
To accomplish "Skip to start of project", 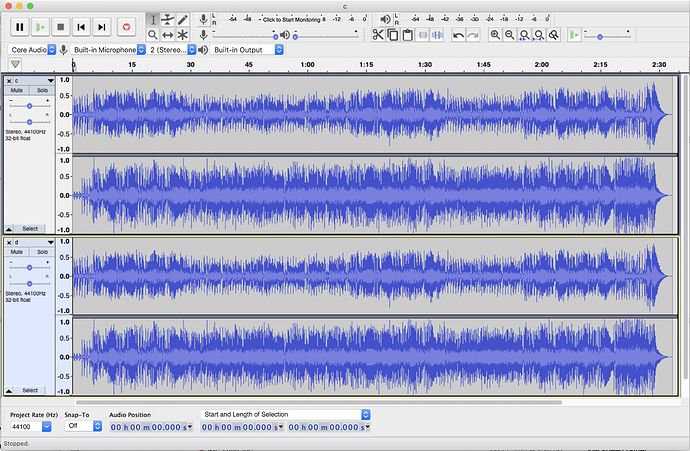I will 81,27.
